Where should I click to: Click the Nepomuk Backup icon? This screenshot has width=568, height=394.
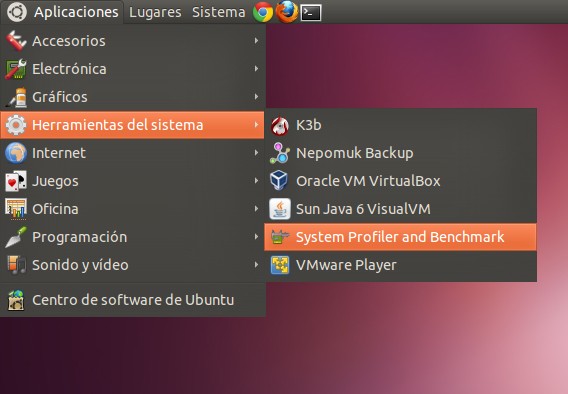(x=280, y=153)
